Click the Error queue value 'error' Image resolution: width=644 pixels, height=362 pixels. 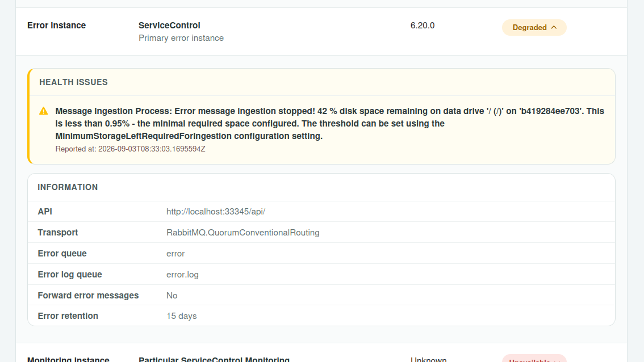click(x=175, y=254)
